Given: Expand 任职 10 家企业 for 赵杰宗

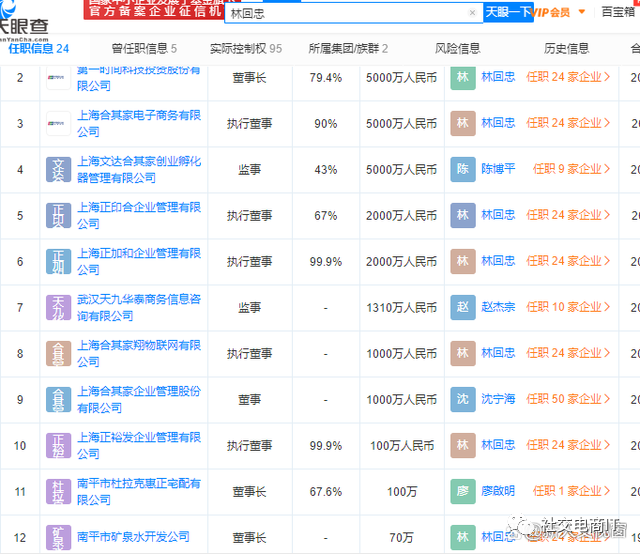Looking at the screenshot, I should point(568,307).
